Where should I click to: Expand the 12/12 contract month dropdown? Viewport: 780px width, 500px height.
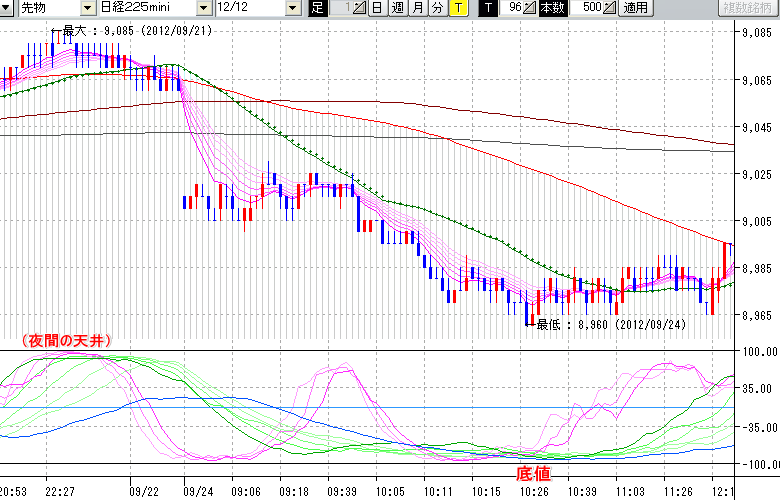click(292, 8)
